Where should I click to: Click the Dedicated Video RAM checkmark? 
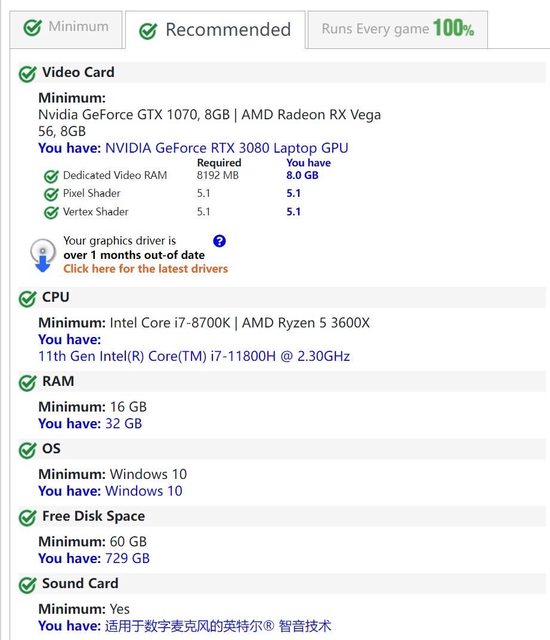pos(51,176)
